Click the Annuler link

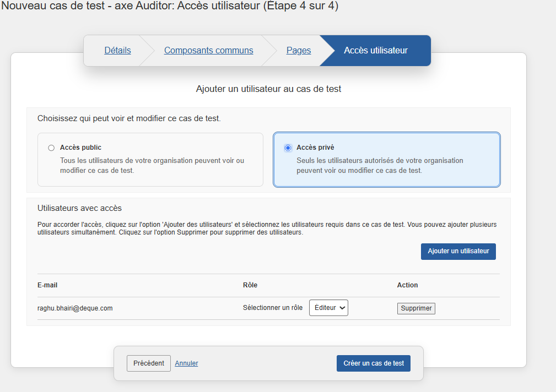point(186,363)
